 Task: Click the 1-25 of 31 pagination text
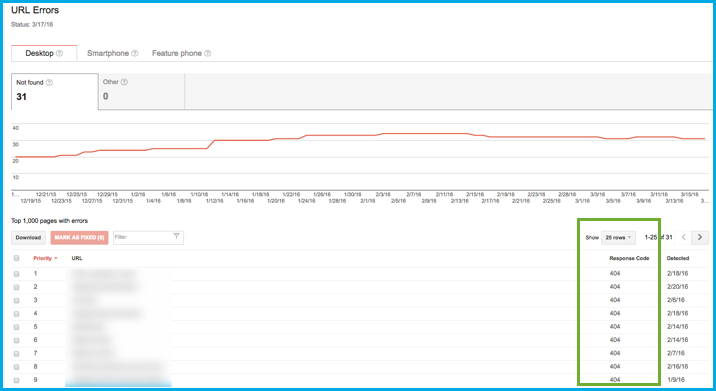[658, 238]
